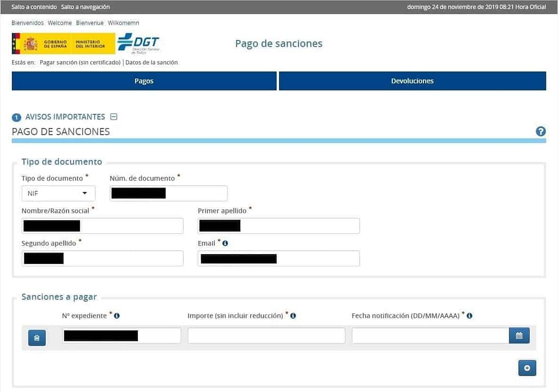Open the calendar date picker
The image size is (558, 392).
tap(519, 335)
